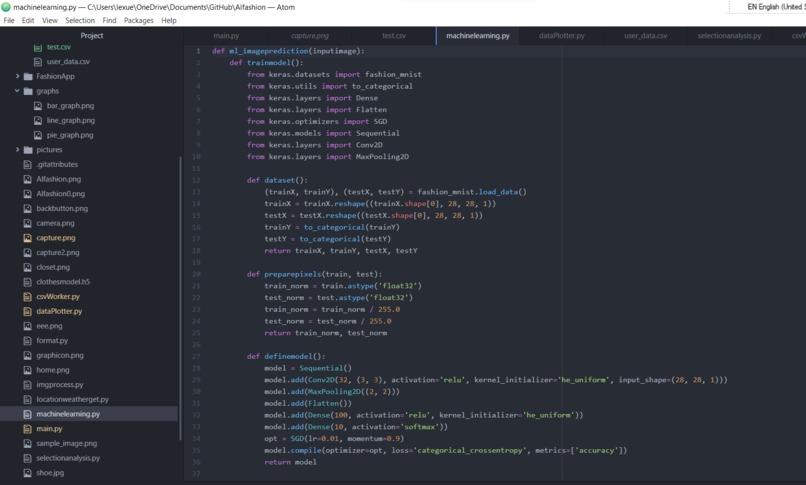Click the camera.png image icon
The height and width of the screenshot is (485, 806).
pyautogui.click(x=28, y=223)
